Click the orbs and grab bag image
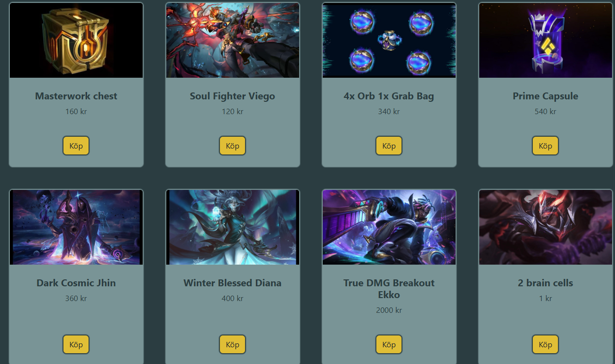 pyautogui.click(x=389, y=40)
